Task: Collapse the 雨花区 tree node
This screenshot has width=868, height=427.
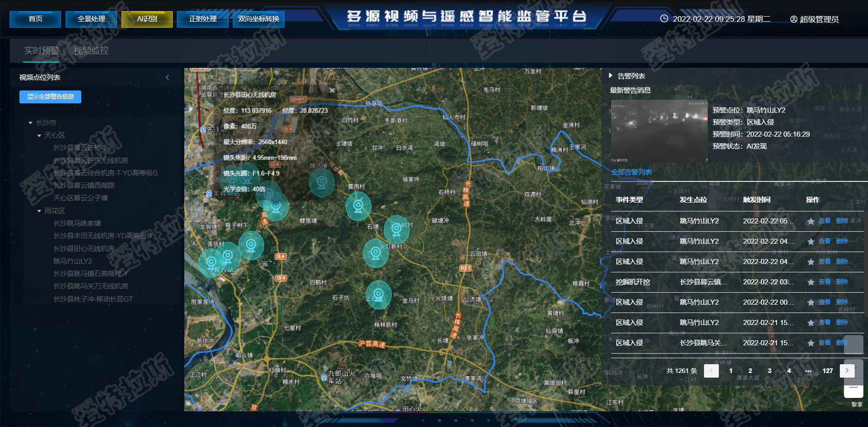Action: click(39, 211)
